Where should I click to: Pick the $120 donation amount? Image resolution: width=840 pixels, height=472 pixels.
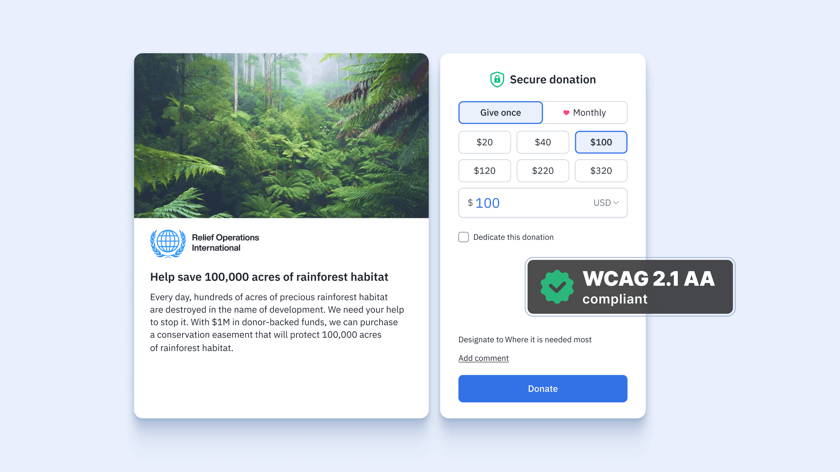click(484, 170)
